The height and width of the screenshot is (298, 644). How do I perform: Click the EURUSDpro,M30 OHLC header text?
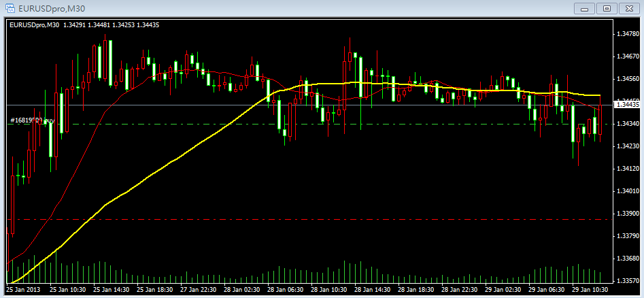[84, 25]
